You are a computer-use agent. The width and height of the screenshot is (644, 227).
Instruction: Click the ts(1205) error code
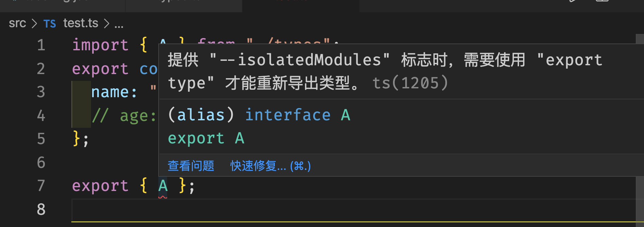pyautogui.click(x=410, y=83)
